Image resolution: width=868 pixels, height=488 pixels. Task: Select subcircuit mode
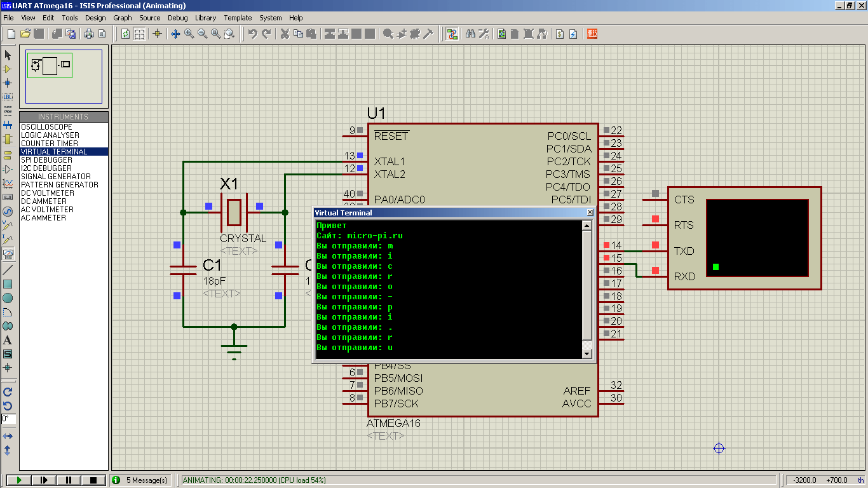click(8, 139)
